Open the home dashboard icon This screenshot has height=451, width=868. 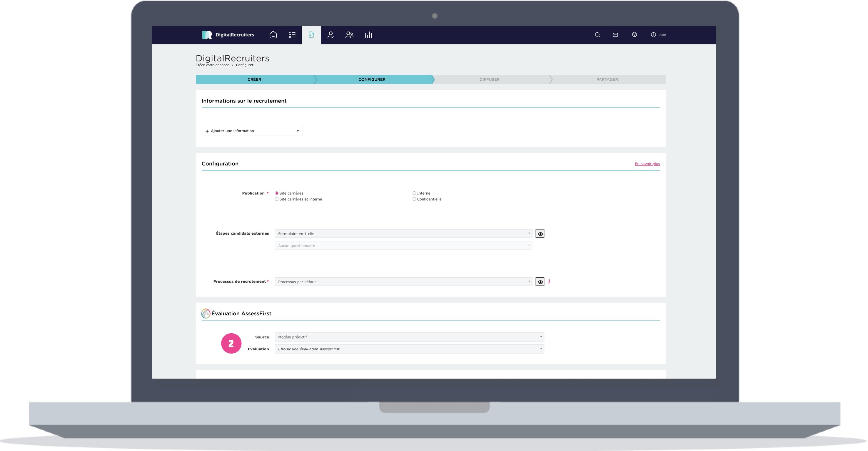click(x=273, y=35)
